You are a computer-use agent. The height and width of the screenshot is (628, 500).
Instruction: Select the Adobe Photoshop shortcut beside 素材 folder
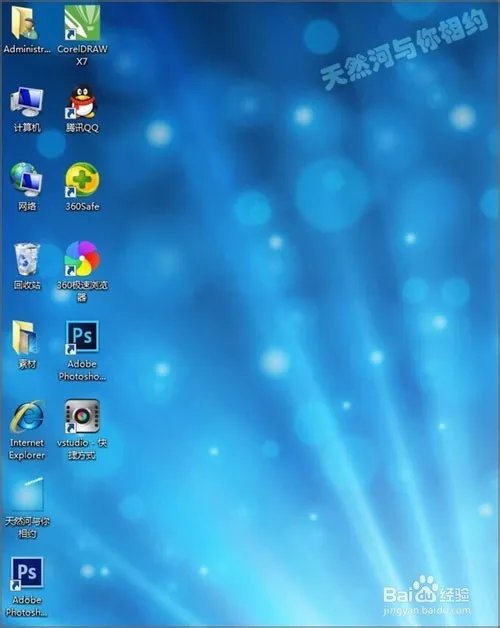[82, 337]
